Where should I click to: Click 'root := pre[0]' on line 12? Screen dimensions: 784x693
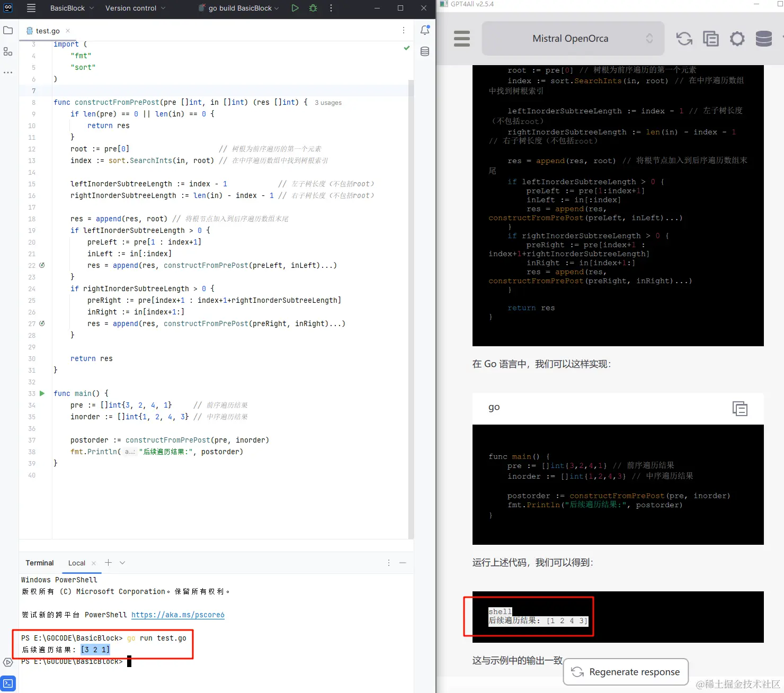point(100,149)
